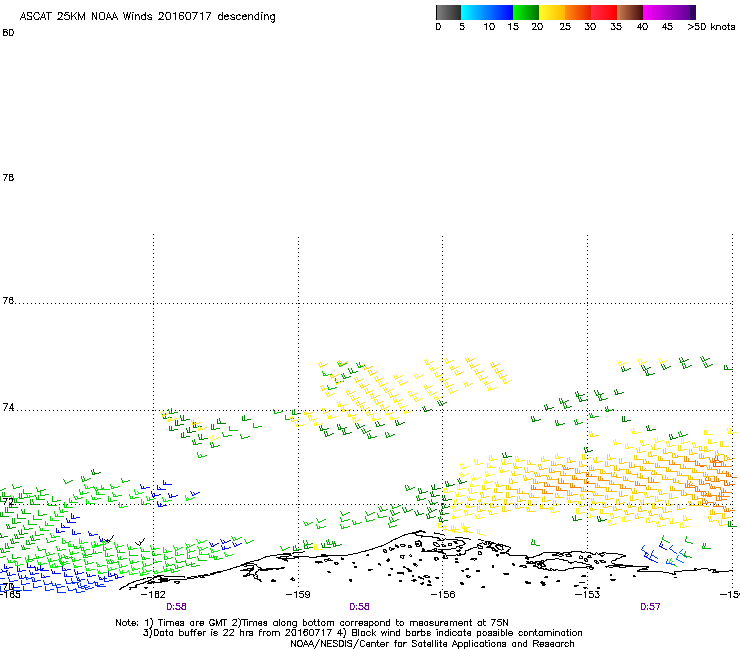Image resolution: width=740 pixels, height=650 pixels.
Task: Click the longitude label -165
Action: (x=10, y=595)
